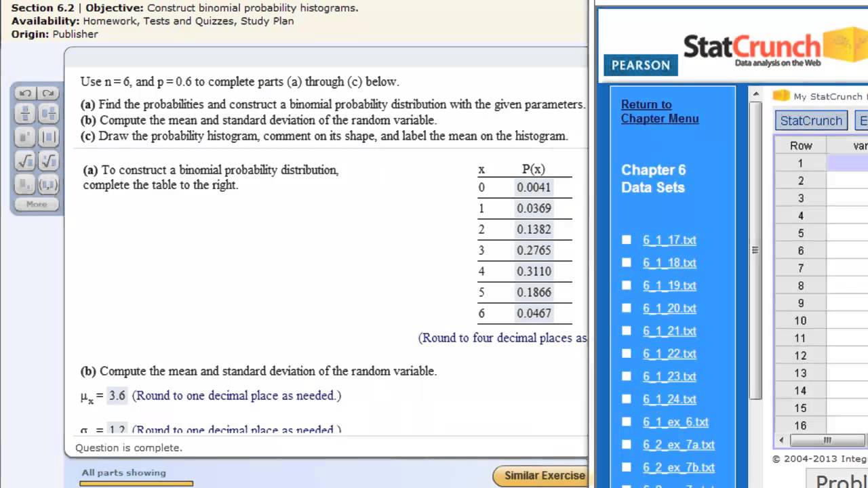Click the StatCrunch horizontal scrollbar thumb

[x=827, y=441]
